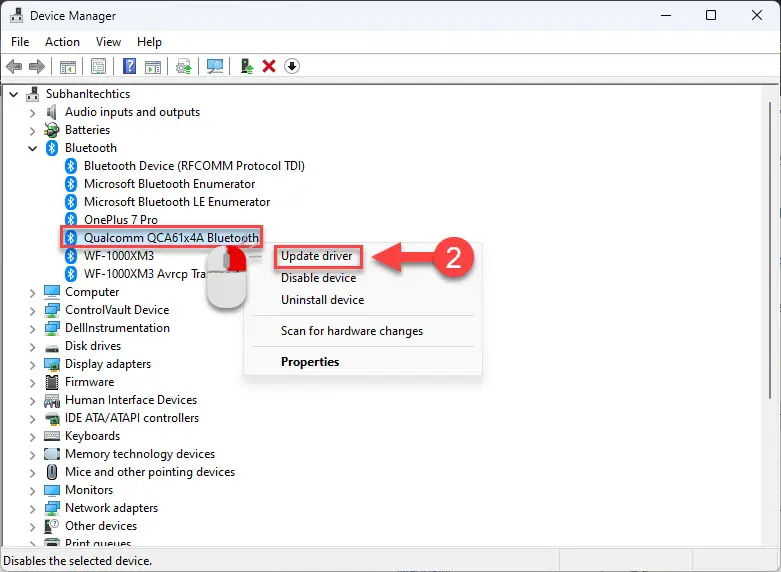Open the Help menu

[149, 42]
